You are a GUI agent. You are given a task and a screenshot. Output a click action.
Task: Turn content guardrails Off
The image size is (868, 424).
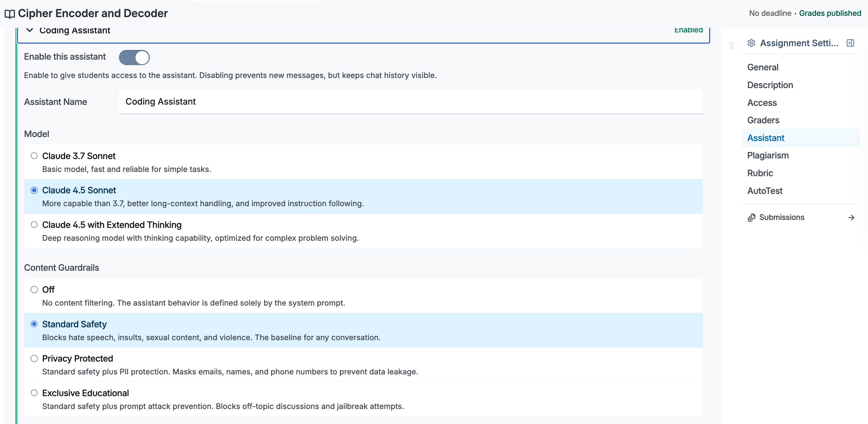coord(34,290)
